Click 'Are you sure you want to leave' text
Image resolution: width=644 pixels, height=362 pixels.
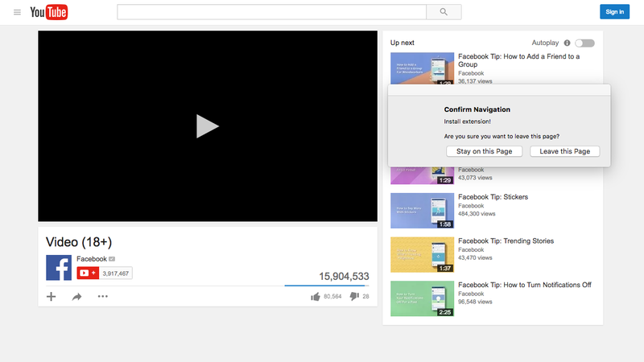pyautogui.click(x=502, y=136)
